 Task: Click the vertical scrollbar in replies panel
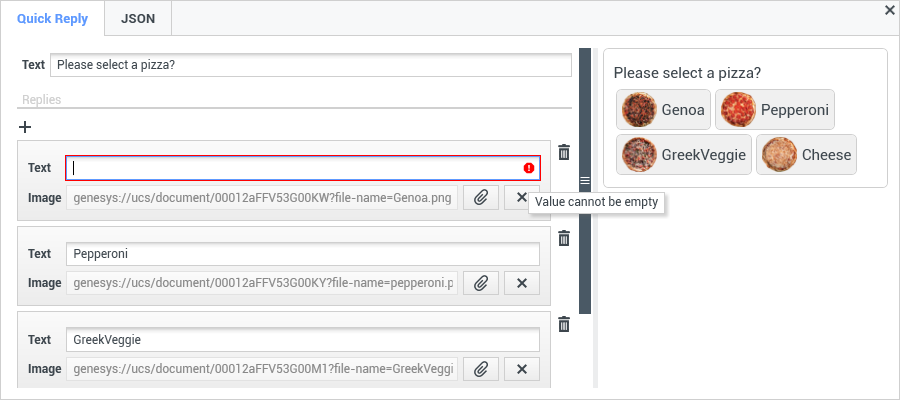586,180
